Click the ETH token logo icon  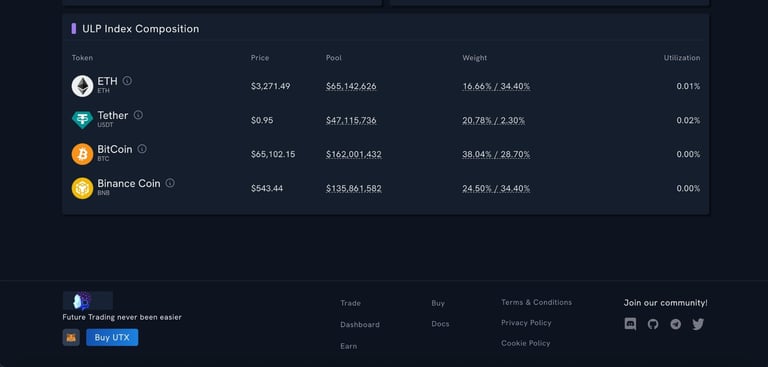coord(82,86)
